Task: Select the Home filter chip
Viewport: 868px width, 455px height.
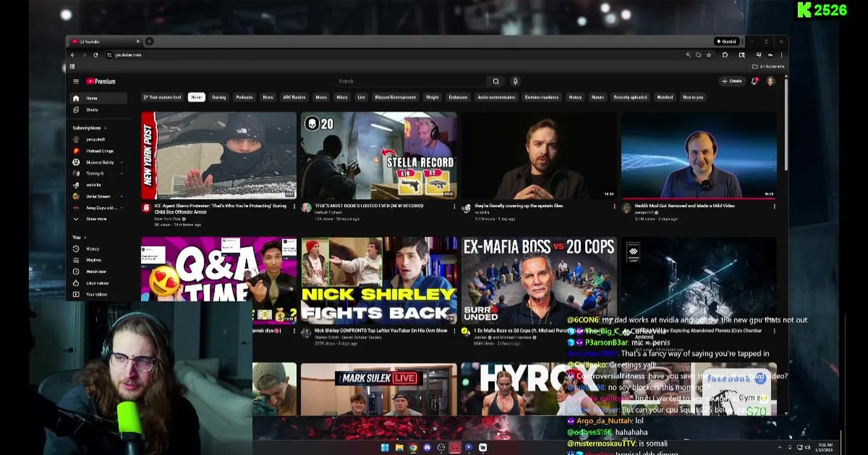Action: point(196,97)
